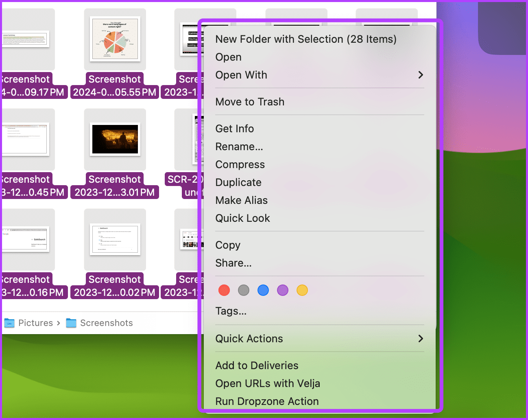Choose New Folder with Selection (28 Items)
The width and height of the screenshot is (528, 420).
tap(306, 39)
